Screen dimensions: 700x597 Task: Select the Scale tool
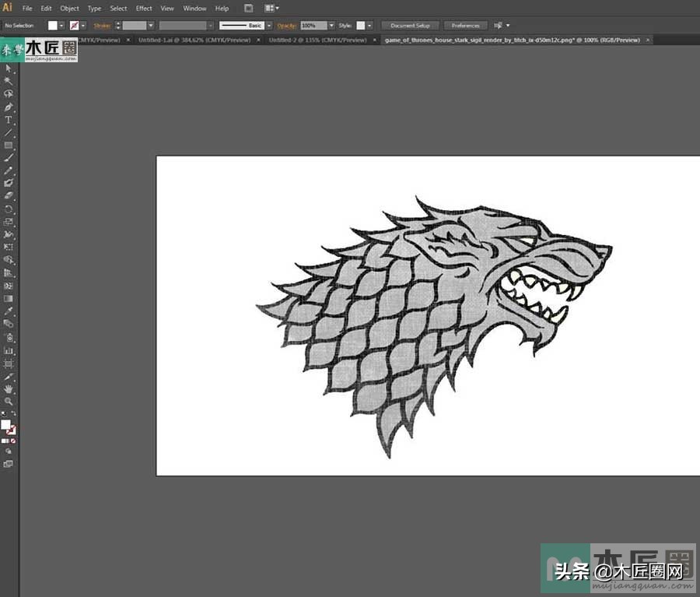coord(8,222)
